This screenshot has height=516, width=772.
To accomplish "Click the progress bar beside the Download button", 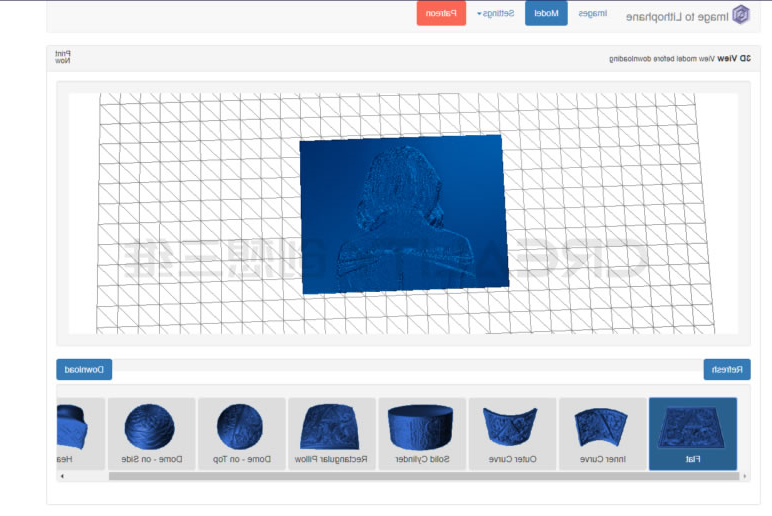I will 406,370.
